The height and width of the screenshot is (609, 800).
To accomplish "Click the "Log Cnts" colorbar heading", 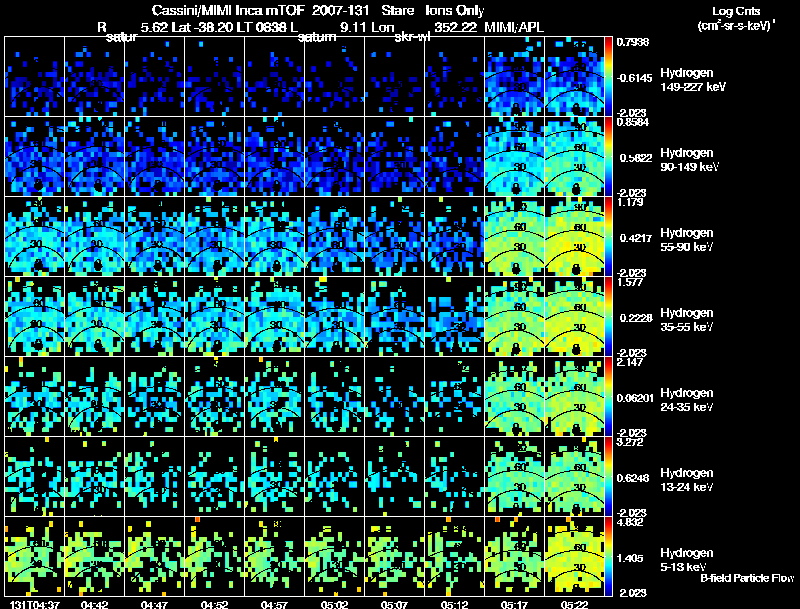I will (x=736, y=11).
